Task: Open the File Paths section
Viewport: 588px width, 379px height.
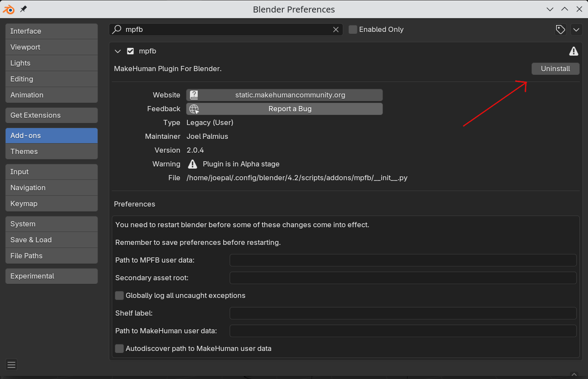Action: (x=51, y=256)
